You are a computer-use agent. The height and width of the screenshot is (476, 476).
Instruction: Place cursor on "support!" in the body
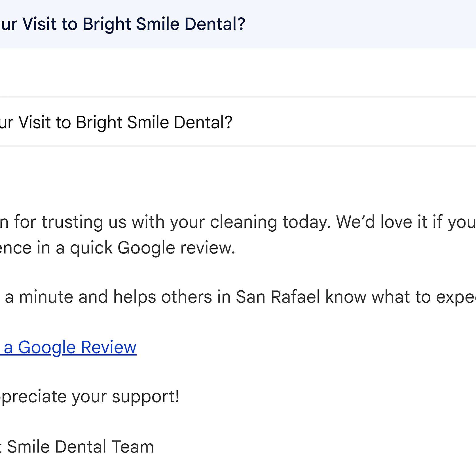coord(145,396)
